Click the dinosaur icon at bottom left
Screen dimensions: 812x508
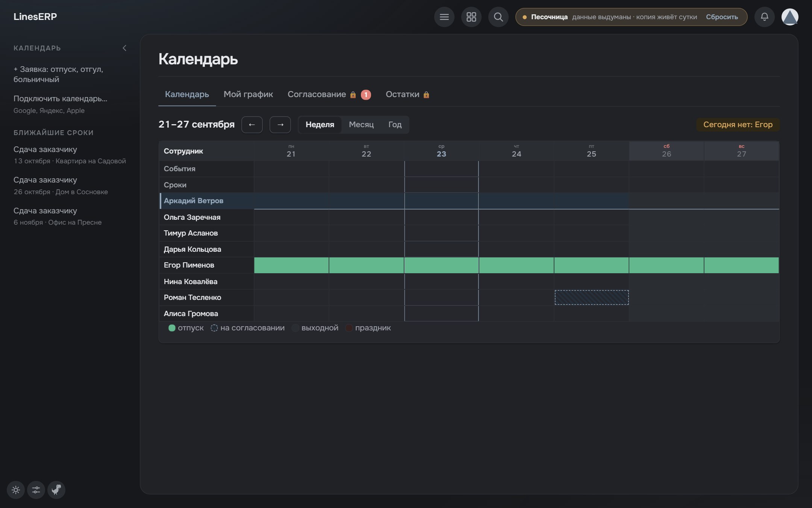coord(56,490)
